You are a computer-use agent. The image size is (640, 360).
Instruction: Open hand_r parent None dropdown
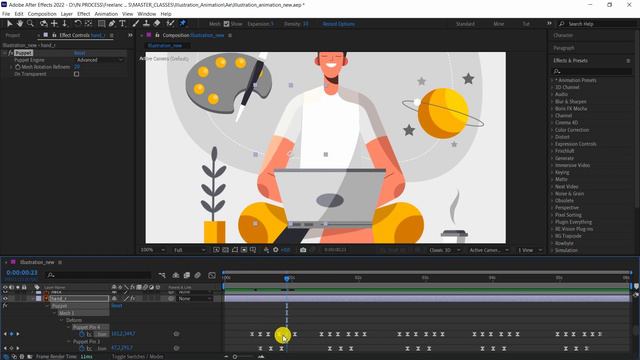[195, 299]
